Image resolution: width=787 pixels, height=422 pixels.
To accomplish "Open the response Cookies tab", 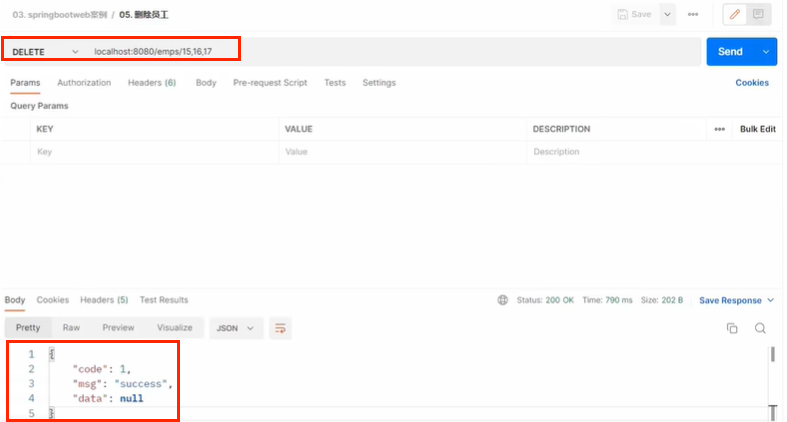I will pyautogui.click(x=53, y=300).
